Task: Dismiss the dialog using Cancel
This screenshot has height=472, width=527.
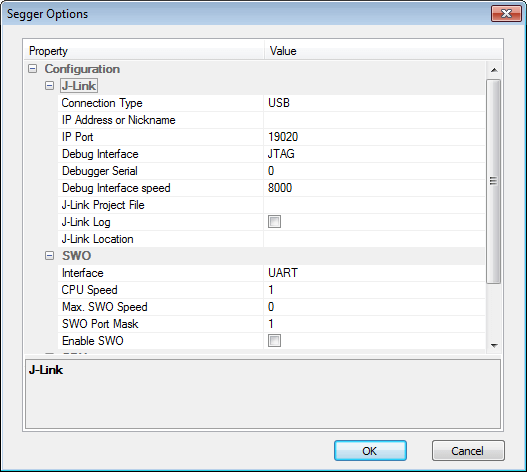Action: pyautogui.click(x=468, y=451)
